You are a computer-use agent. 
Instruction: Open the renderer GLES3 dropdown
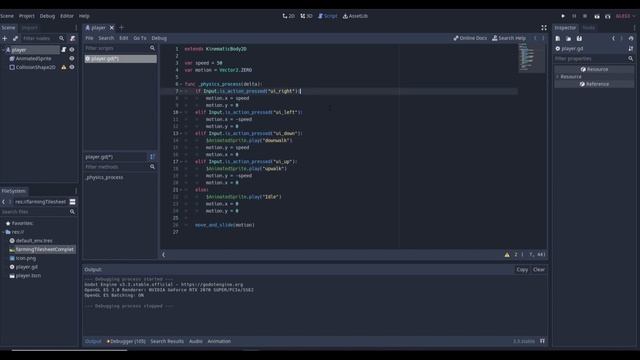[x=625, y=16]
